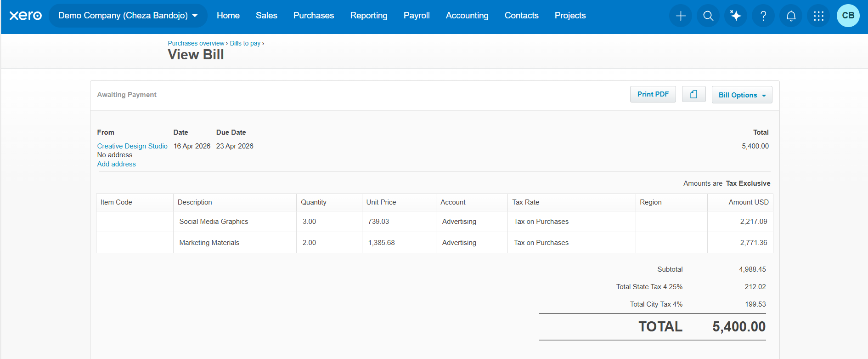Open the Creative Design Studio contact link
Screen dimensions: 868x359
click(x=132, y=146)
